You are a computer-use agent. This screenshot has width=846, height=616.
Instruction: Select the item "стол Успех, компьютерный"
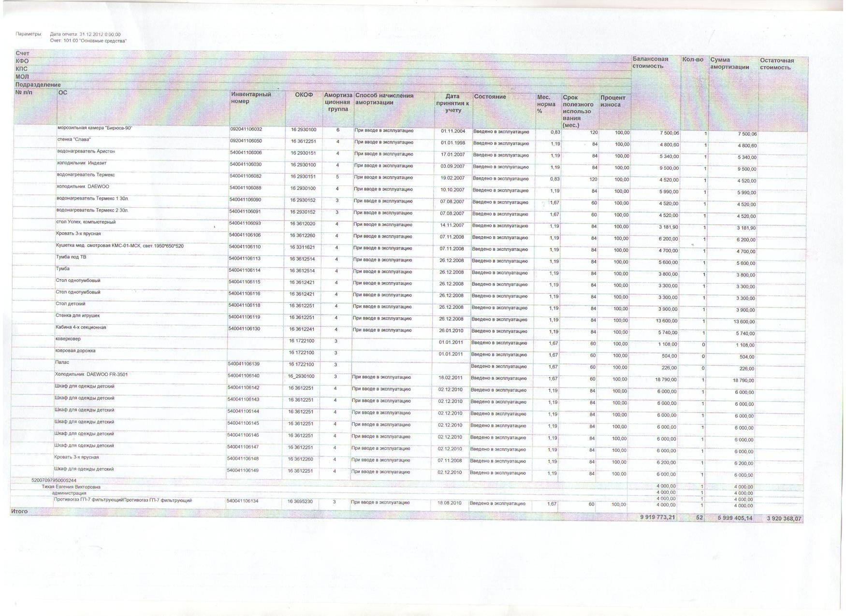[x=86, y=222]
